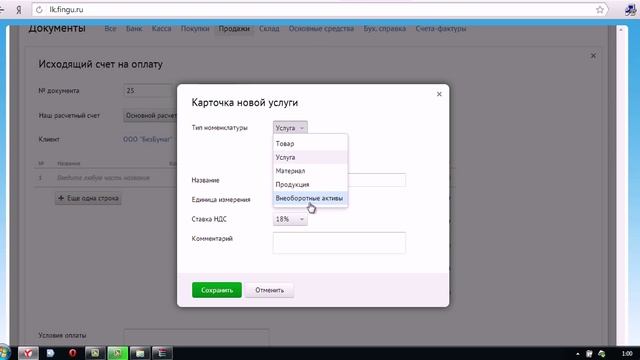The width and height of the screenshot is (640, 360).
Task: Click the browser reload icon
Action: pos(39,9)
